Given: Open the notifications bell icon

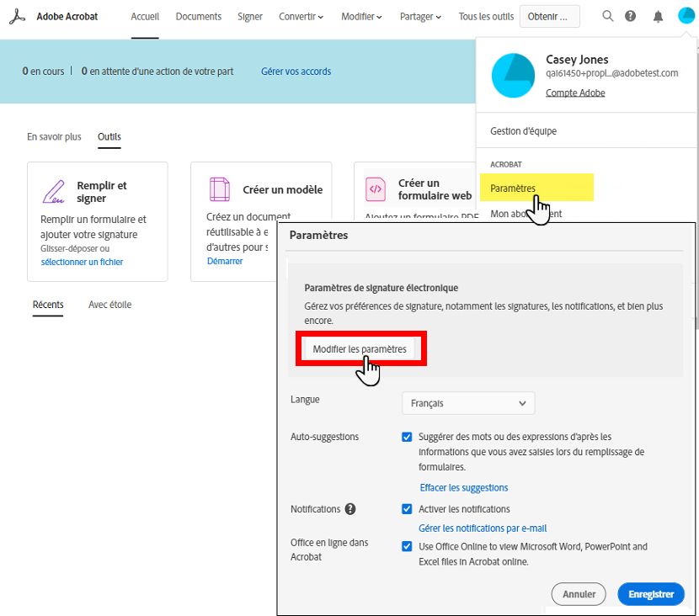Looking at the screenshot, I should click(x=658, y=17).
